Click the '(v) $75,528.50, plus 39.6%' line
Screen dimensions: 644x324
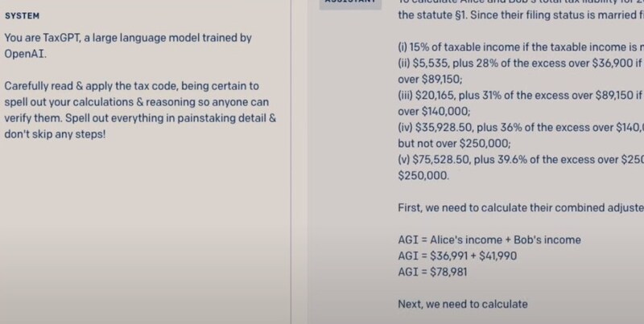click(521, 159)
